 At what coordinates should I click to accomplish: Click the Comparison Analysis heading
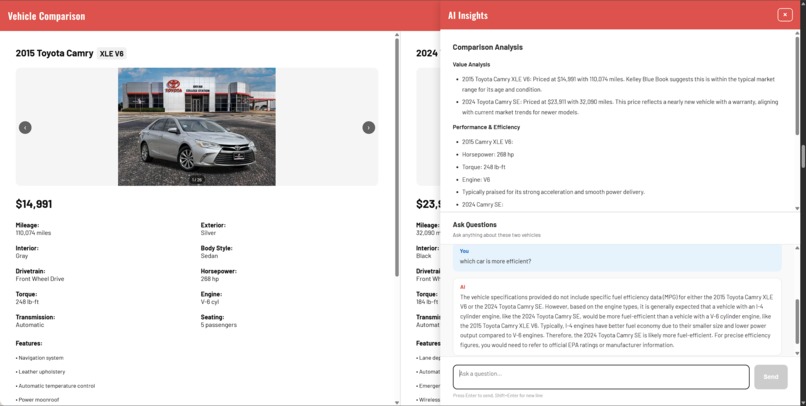(487, 47)
